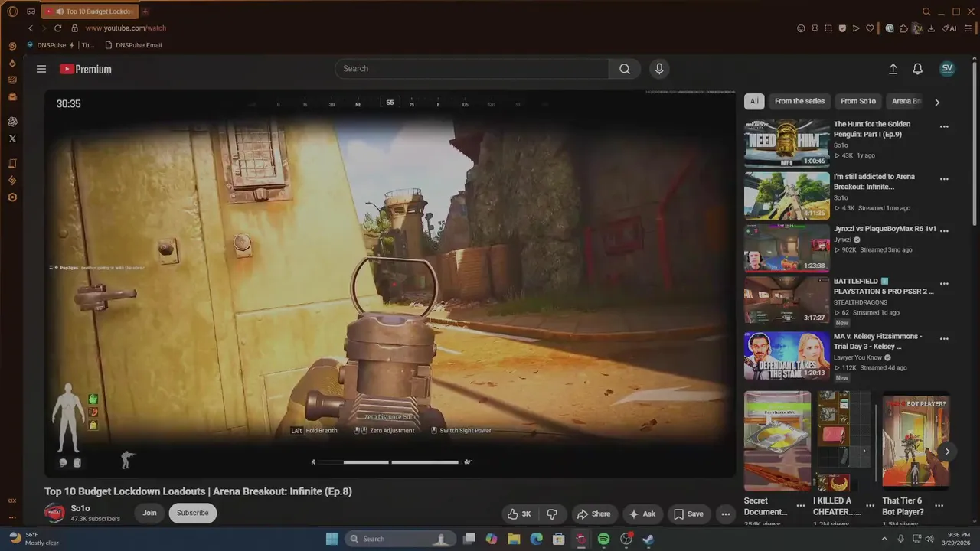Viewport: 980px width, 551px height.
Task: Open the YouTube upload/create icon
Action: tap(893, 69)
